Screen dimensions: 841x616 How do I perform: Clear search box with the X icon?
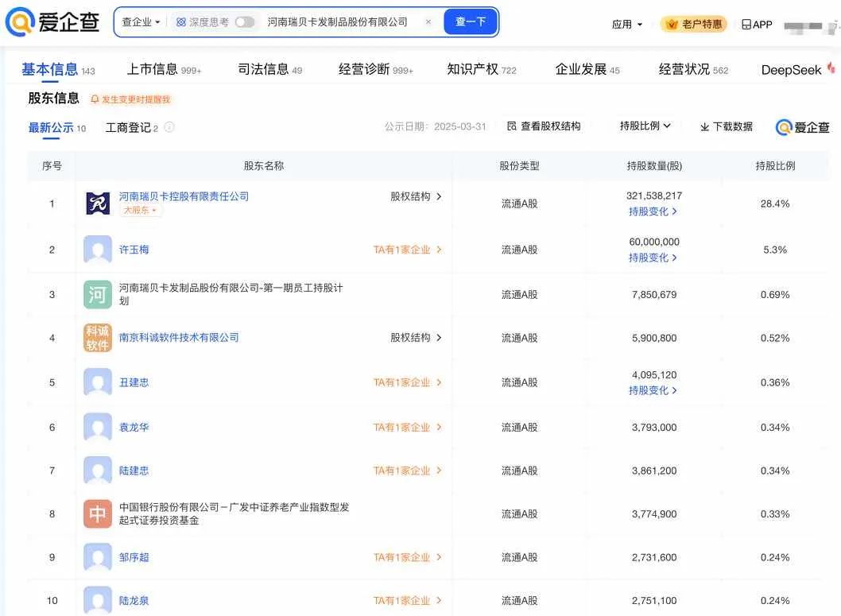pyautogui.click(x=428, y=22)
